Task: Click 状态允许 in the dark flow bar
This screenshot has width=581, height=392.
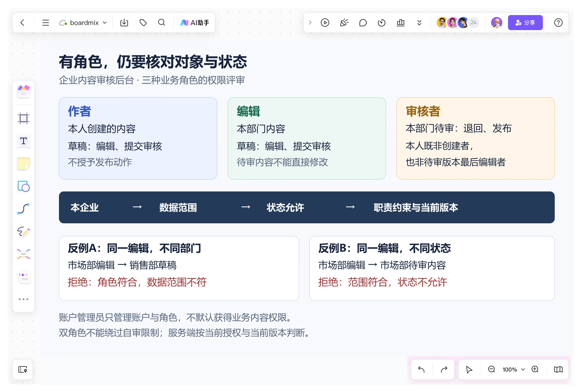Action: click(x=285, y=208)
